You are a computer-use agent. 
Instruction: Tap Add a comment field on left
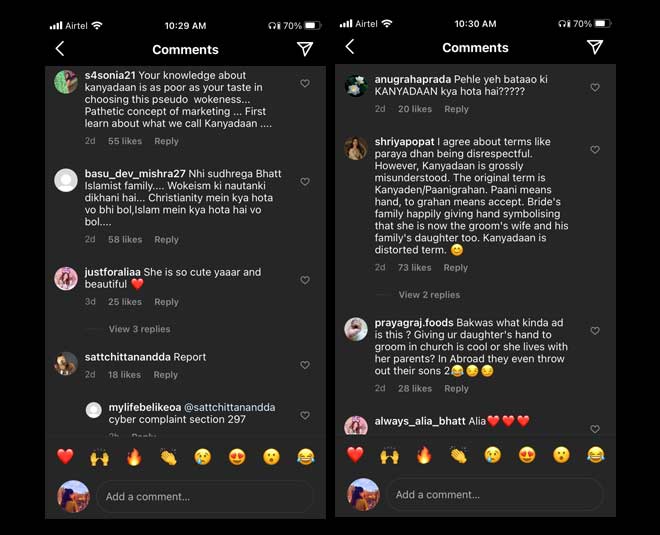click(x=205, y=497)
